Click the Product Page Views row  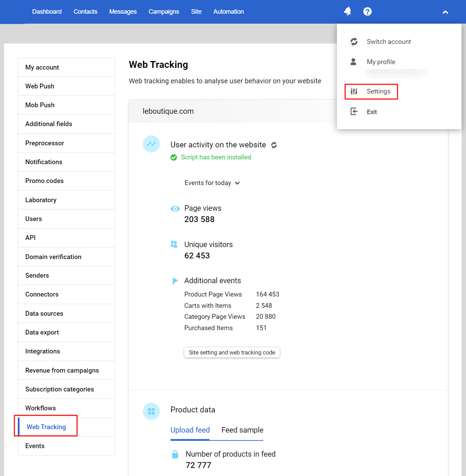tap(232, 294)
